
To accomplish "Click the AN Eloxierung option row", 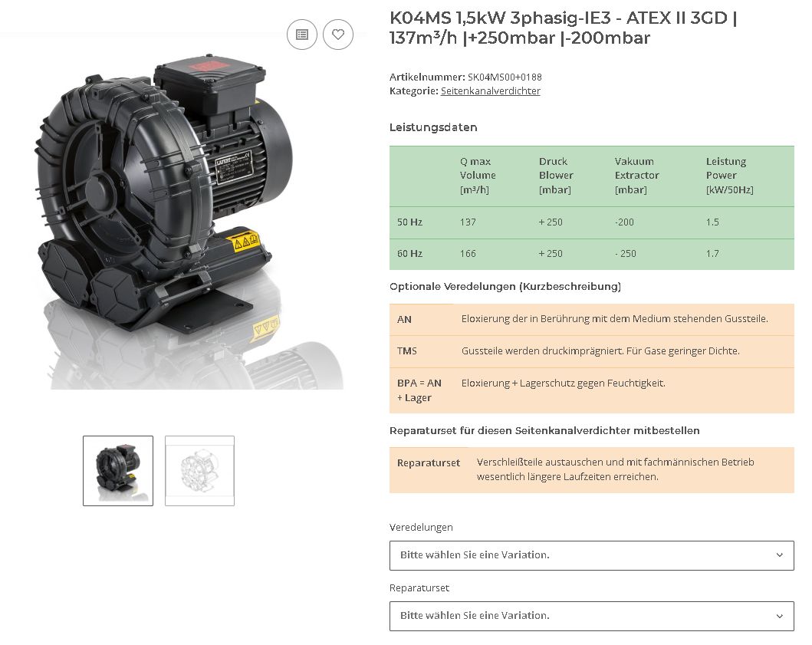I will [x=590, y=320].
